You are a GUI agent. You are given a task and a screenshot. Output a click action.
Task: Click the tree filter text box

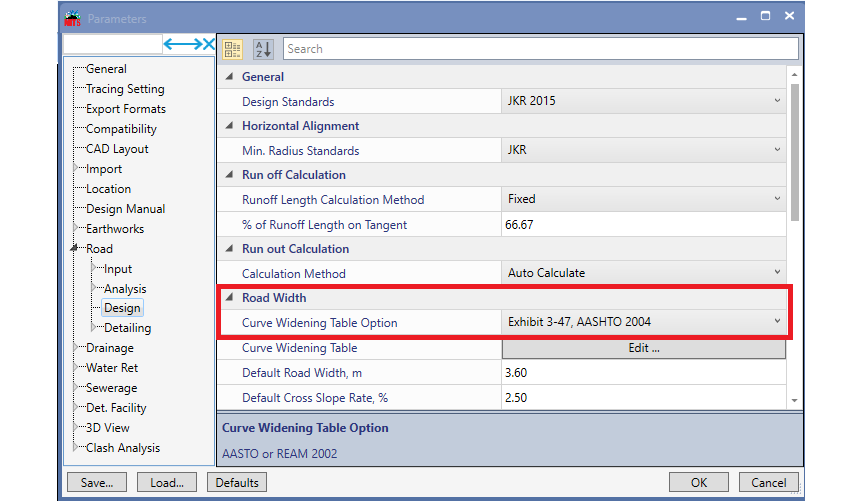pyautogui.click(x=113, y=44)
